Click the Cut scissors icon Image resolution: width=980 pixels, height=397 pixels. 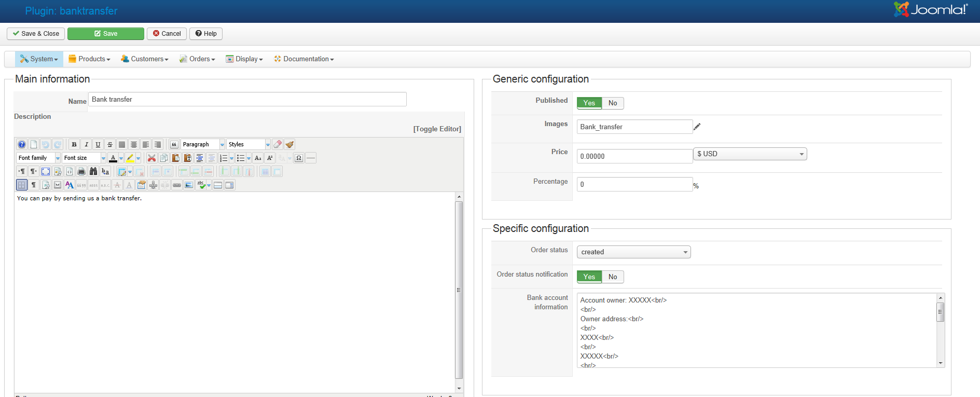coord(151,158)
